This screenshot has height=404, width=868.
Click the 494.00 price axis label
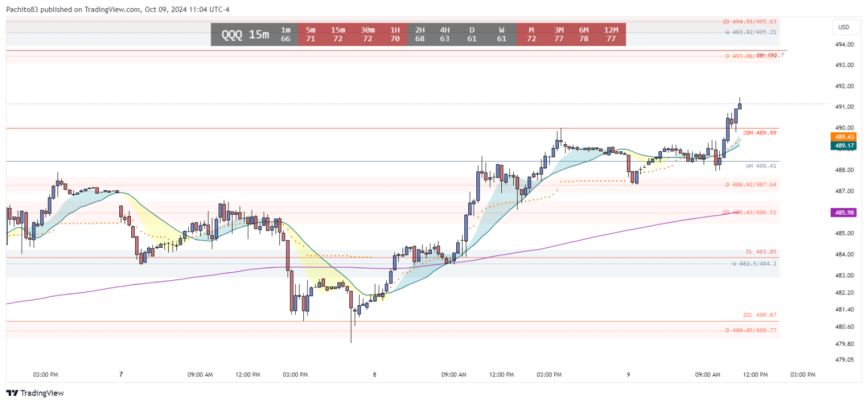tap(844, 44)
